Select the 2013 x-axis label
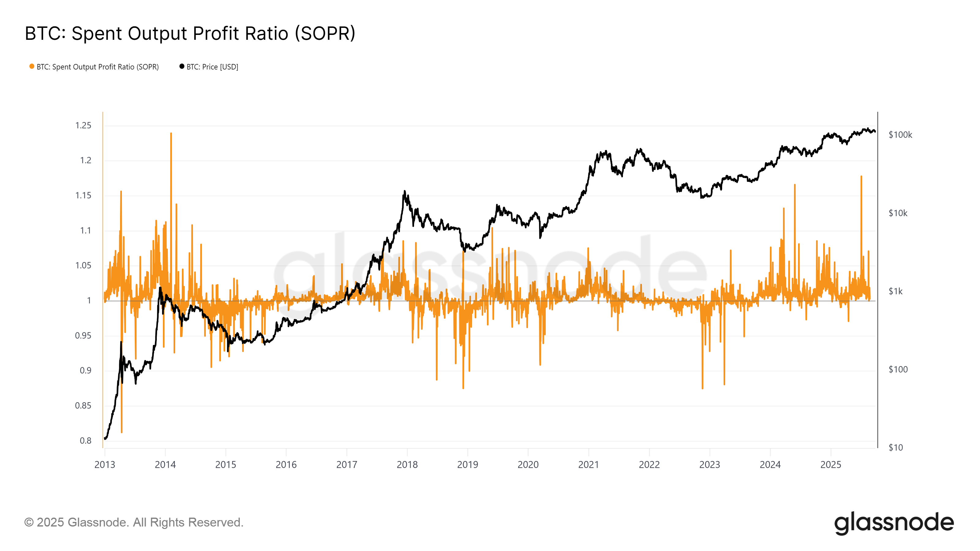This screenshot has height=551, width=980. point(105,464)
